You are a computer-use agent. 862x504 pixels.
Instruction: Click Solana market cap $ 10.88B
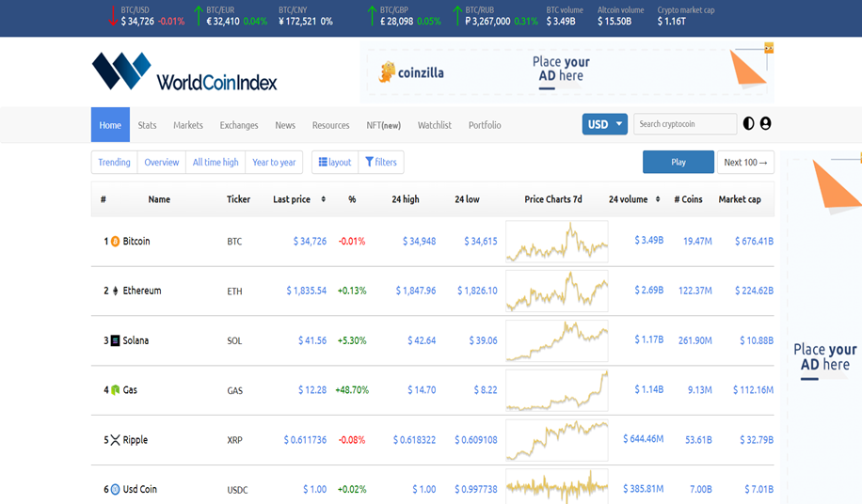(x=757, y=340)
